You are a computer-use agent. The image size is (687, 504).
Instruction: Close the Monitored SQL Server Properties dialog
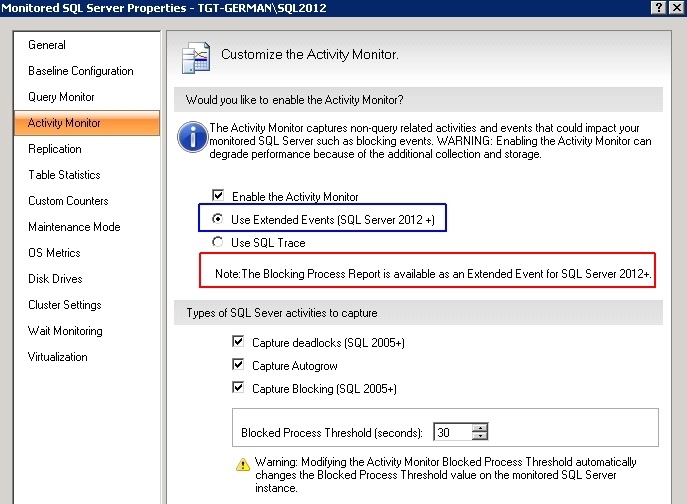[676, 7]
